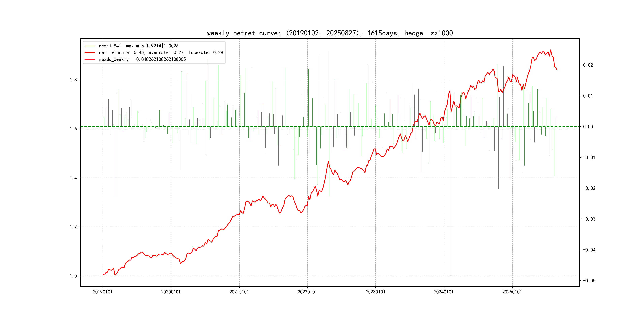Click the 20200101 x-axis date label

tap(171, 292)
